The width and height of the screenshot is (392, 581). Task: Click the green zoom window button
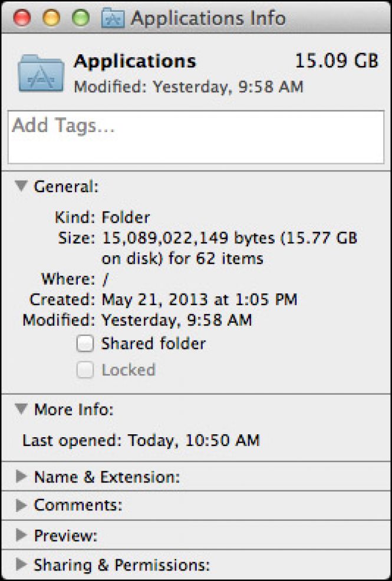(x=81, y=18)
